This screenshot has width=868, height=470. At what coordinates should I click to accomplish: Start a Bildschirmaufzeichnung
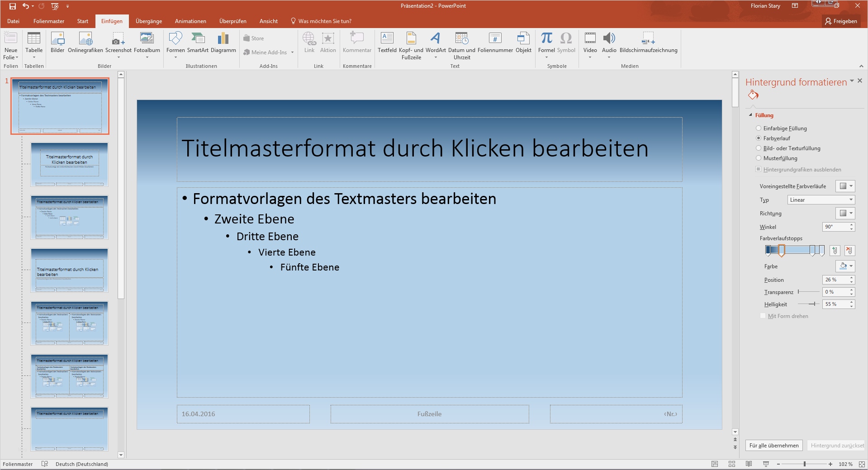coord(648,44)
